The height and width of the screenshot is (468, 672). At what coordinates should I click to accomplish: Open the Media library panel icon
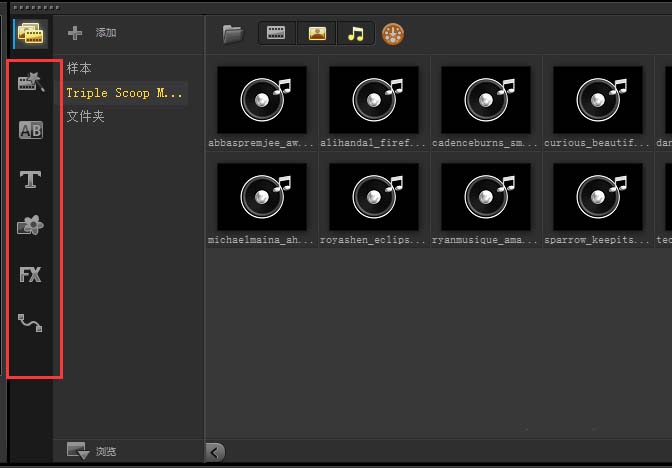coord(30,33)
